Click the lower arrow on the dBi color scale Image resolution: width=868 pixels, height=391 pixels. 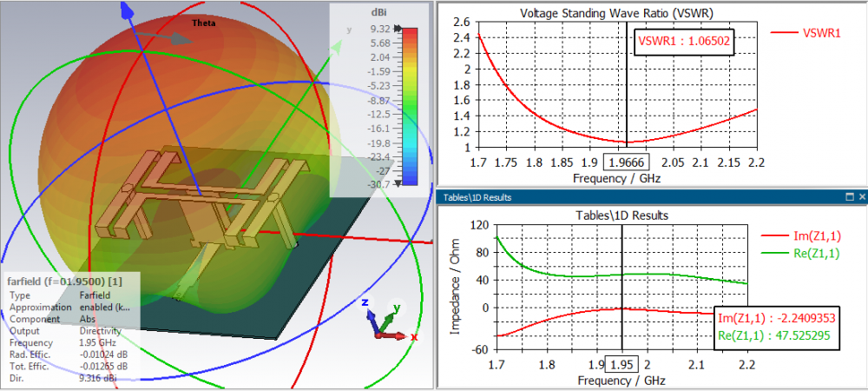tap(398, 184)
